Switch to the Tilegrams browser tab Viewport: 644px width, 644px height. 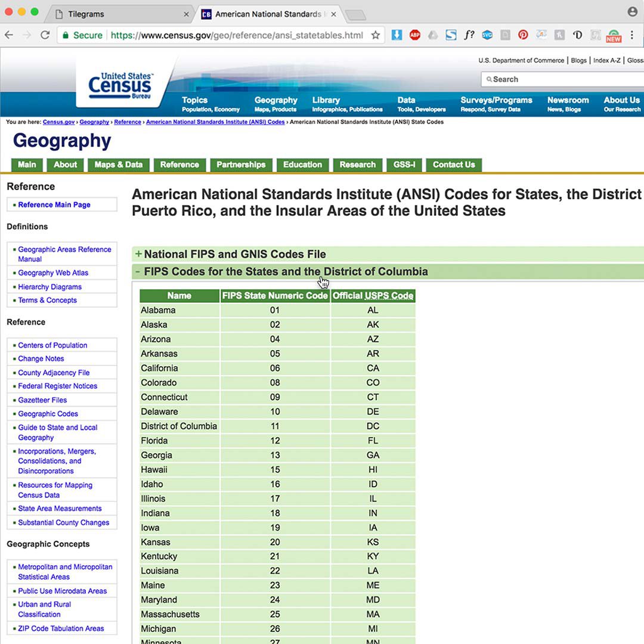click(x=119, y=14)
